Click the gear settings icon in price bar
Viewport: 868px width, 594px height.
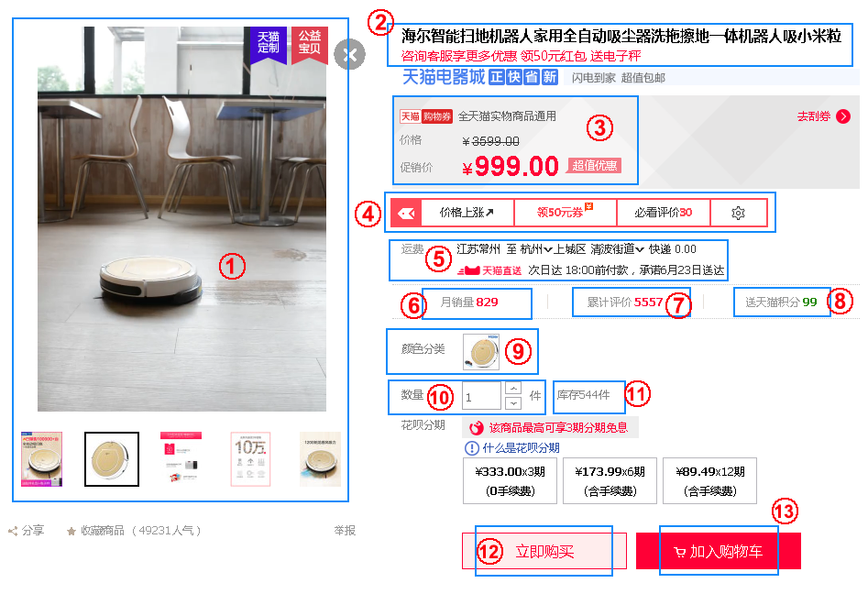click(738, 213)
